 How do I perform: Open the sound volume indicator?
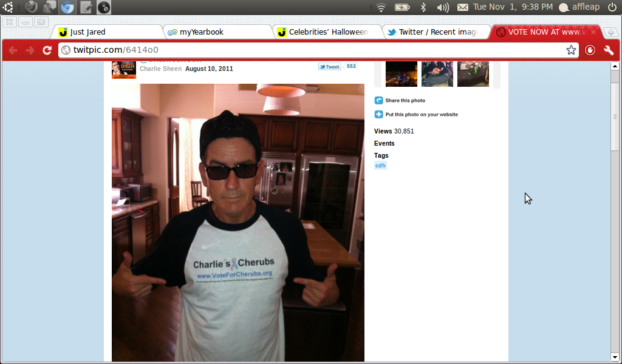[x=442, y=7]
